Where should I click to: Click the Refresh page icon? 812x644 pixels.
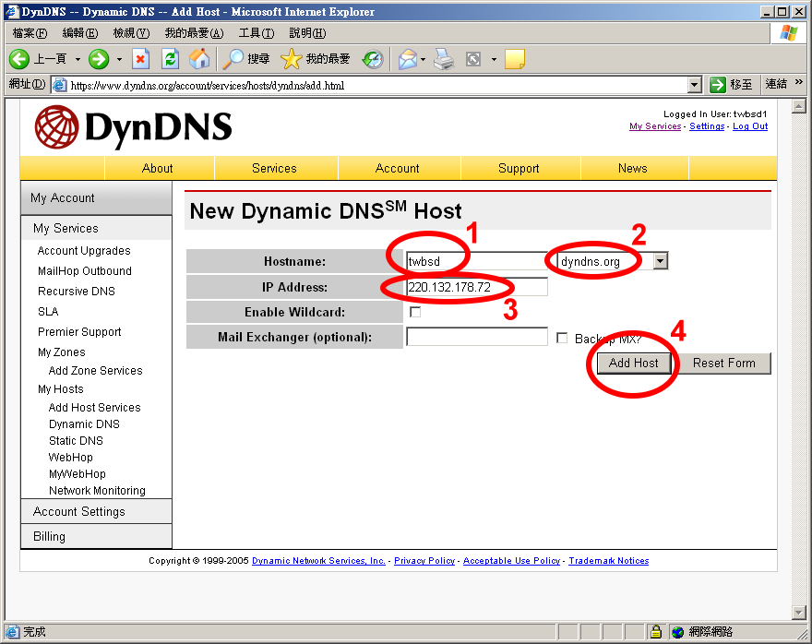[x=170, y=59]
